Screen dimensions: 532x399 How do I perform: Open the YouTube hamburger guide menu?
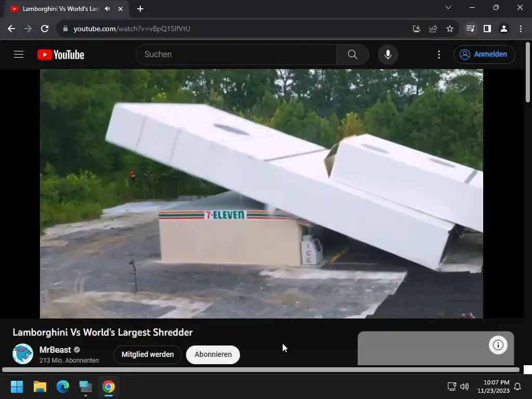19,54
